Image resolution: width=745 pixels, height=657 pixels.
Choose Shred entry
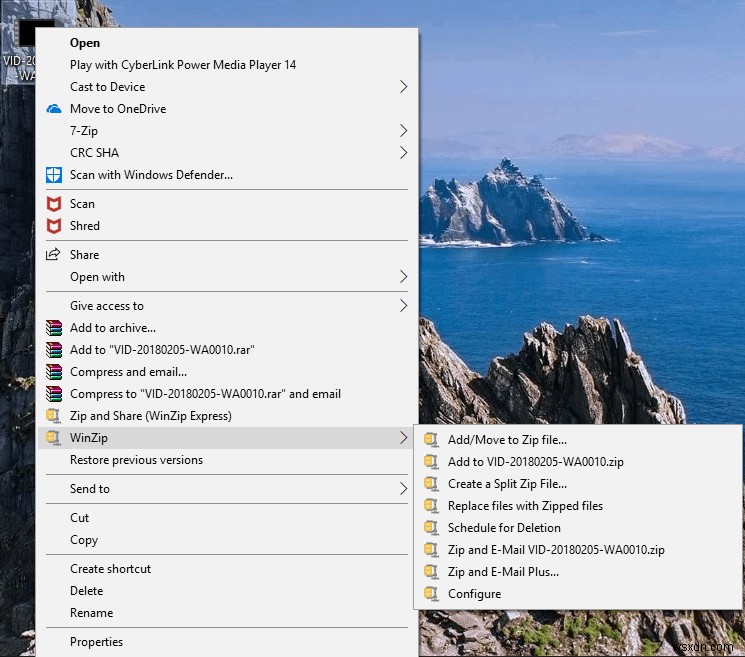[227, 226]
